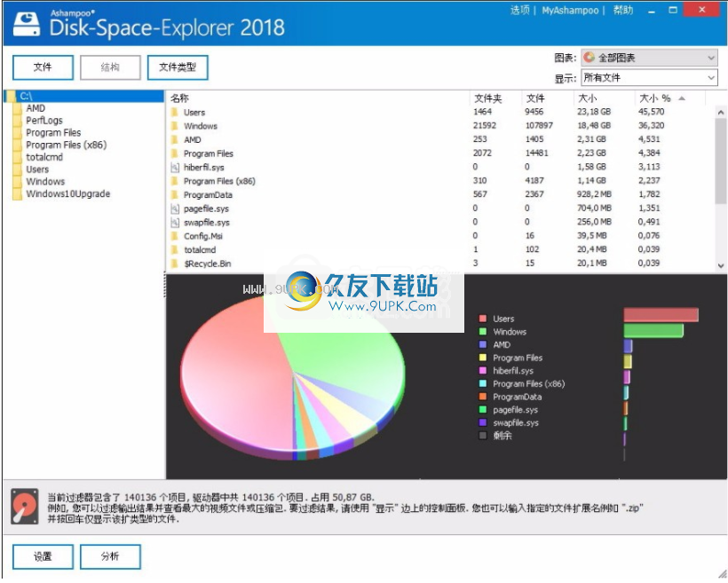Viewport: 728px width, 583px height.
Task: Click the Windows10Upgrade folder icon in the tree
Action: pos(18,193)
